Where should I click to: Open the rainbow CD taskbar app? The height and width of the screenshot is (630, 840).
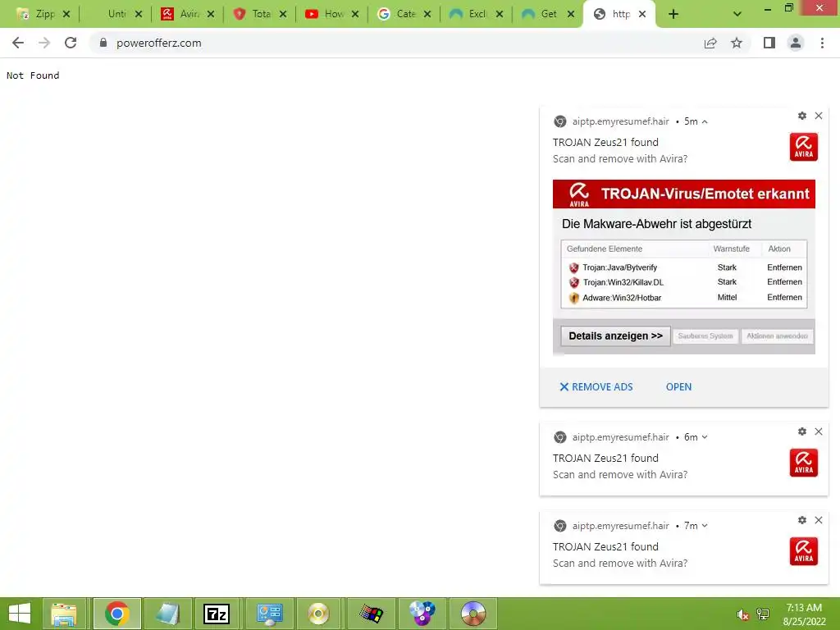[x=473, y=614]
